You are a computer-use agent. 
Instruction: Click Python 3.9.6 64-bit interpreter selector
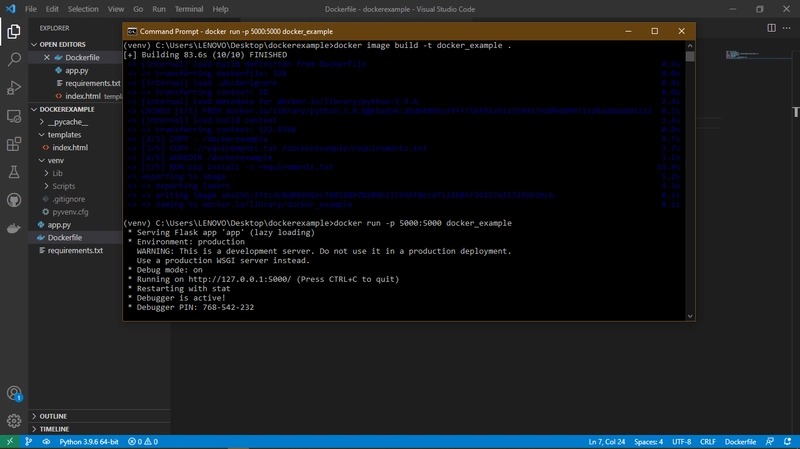pyautogui.click(x=89, y=442)
